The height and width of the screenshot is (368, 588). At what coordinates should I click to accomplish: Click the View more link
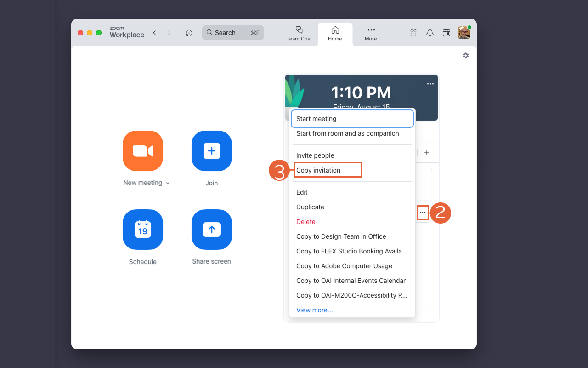pyautogui.click(x=314, y=310)
